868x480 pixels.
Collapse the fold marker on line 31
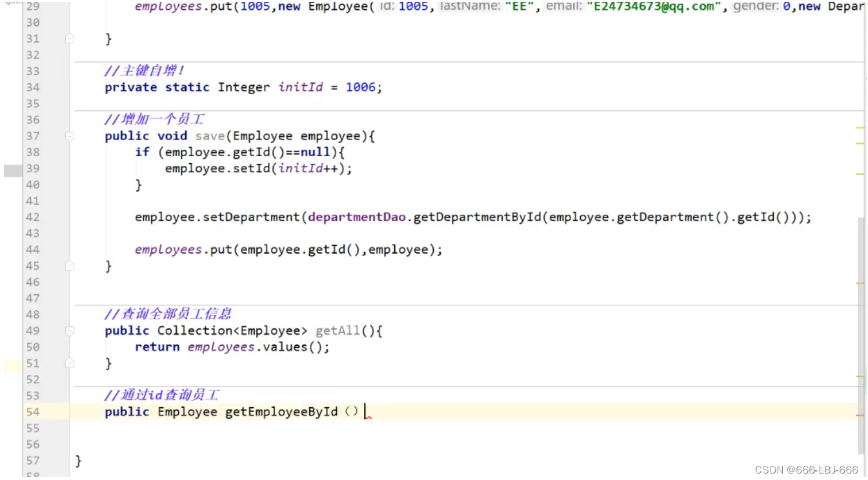click(x=70, y=39)
